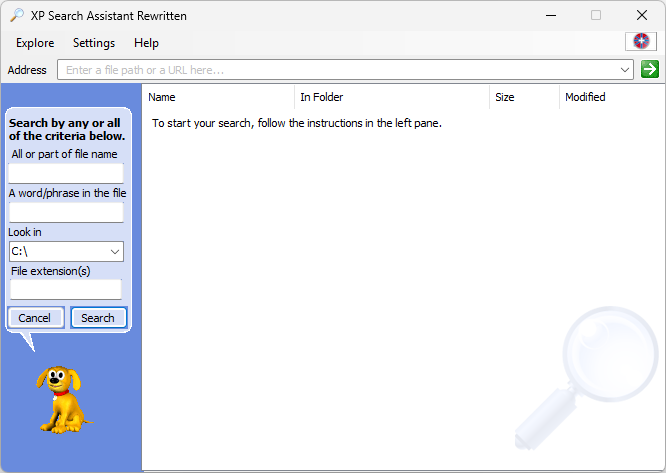Expand the Look in drive dropdown
This screenshot has width=666, height=473.
click(115, 252)
